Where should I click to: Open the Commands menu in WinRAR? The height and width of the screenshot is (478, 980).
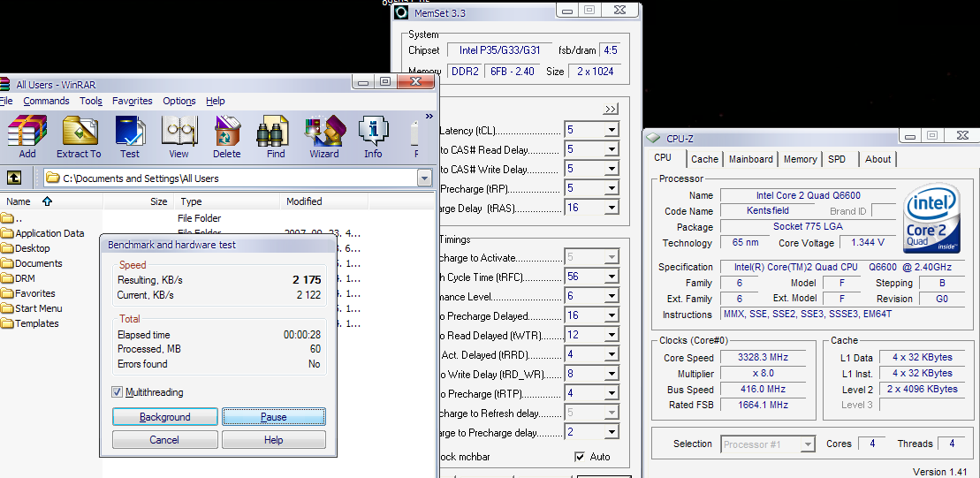46,101
